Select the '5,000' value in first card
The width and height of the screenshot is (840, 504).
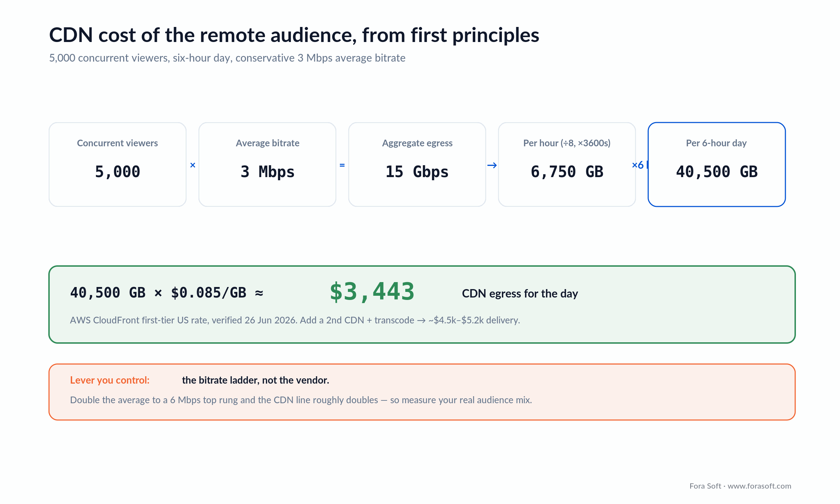point(118,171)
